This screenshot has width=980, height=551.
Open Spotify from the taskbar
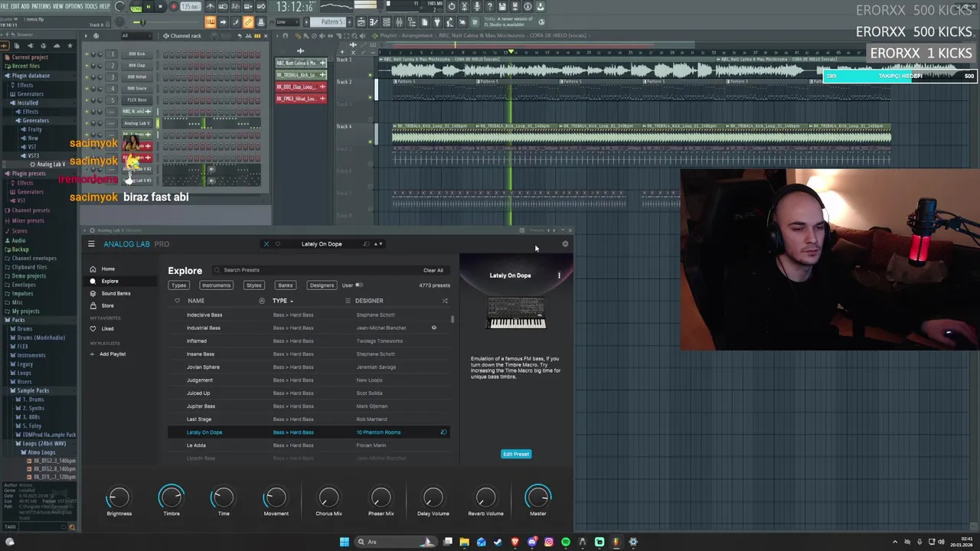point(566,542)
